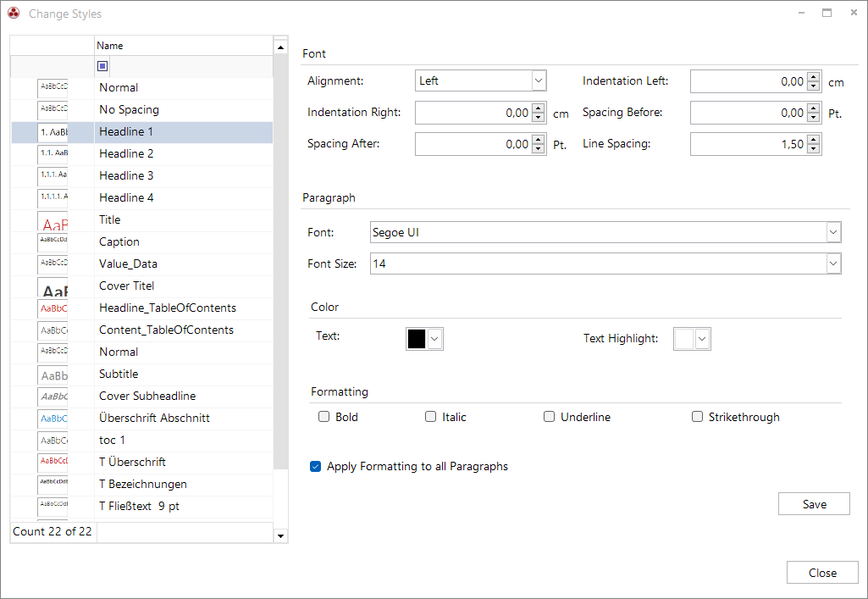Select the Subtitle style

(x=141, y=374)
